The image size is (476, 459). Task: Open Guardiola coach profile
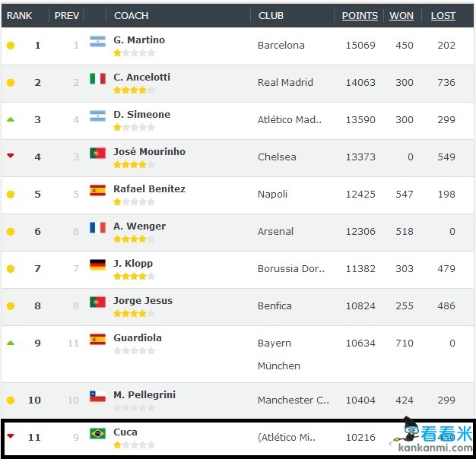click(x=137, y=337)
